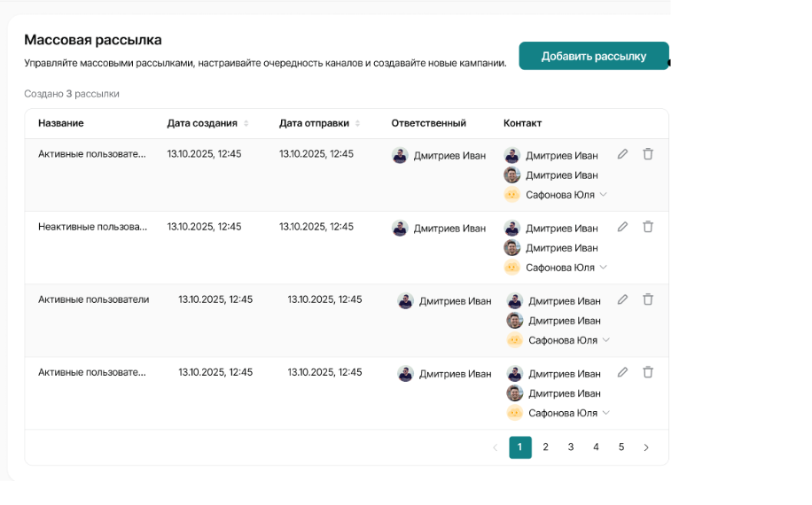This screenshot has height=505, width=812.
Task: Open page 5 in pagination
Action: click(x=621, y=447)
